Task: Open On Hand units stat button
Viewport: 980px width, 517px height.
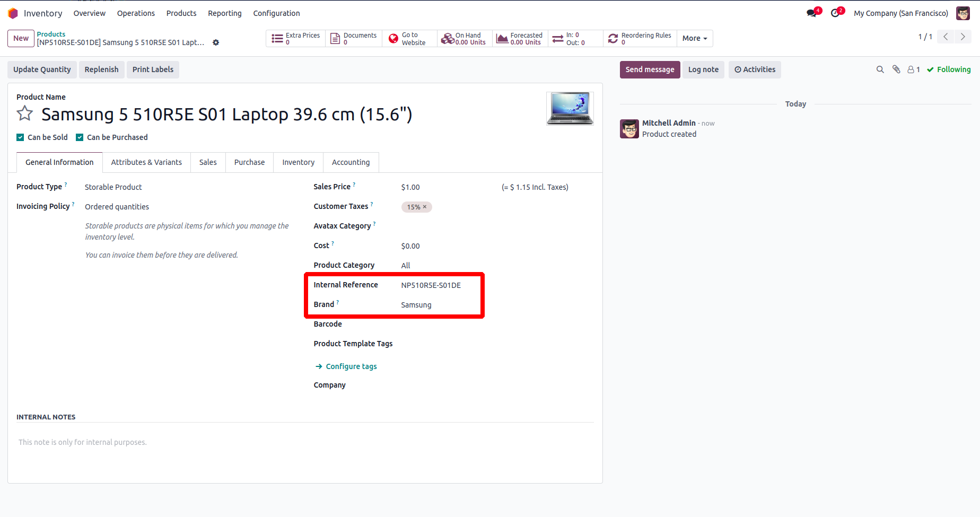Action: (x=465, y=39)
